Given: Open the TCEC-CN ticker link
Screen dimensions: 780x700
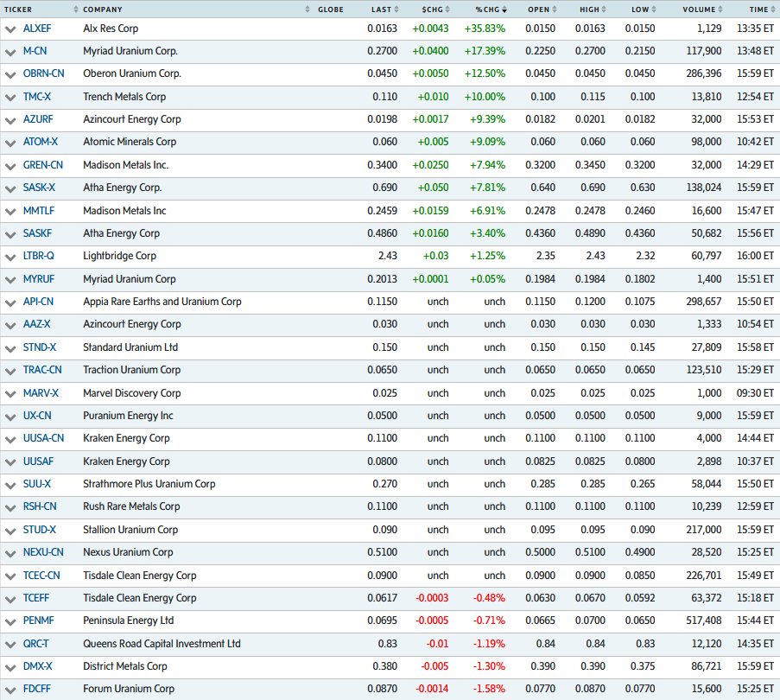Looking at the screenshot, I should [x=41, y=576].
